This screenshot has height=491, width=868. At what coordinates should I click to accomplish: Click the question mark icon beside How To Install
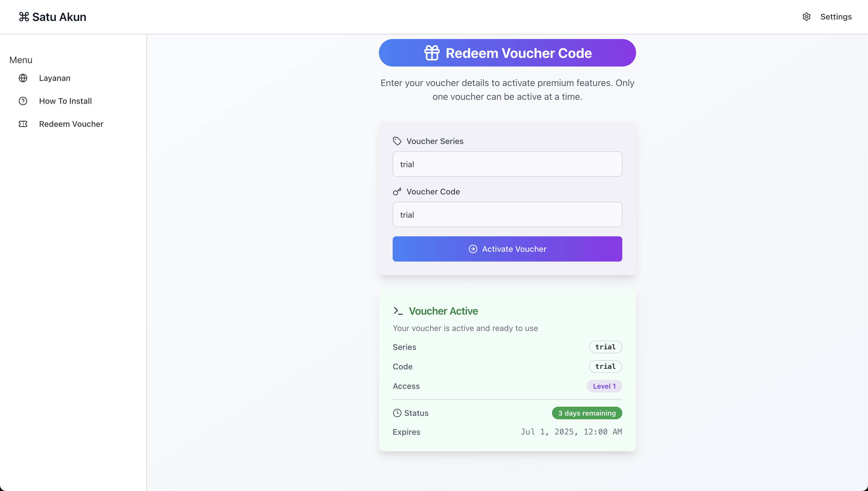pos(23,101)
